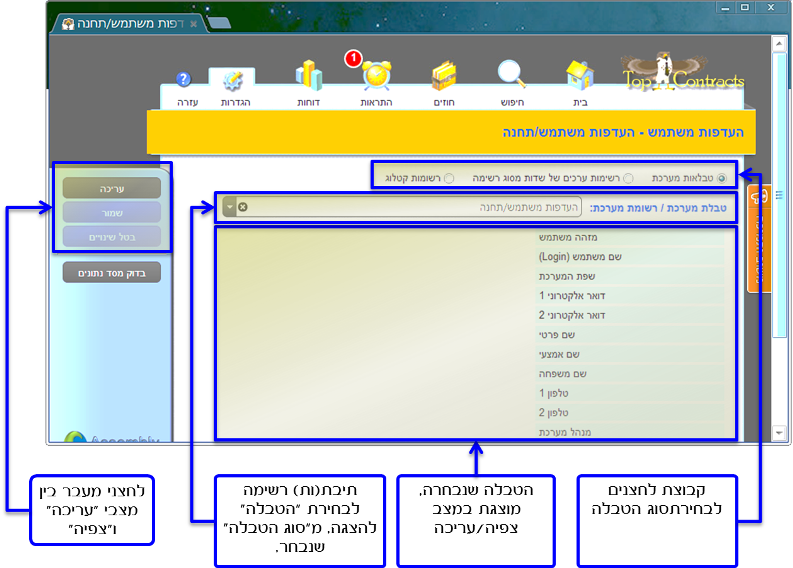Click the orange side panel pin tab
This screenshot has height=568, width=793.
pos(760,239)
